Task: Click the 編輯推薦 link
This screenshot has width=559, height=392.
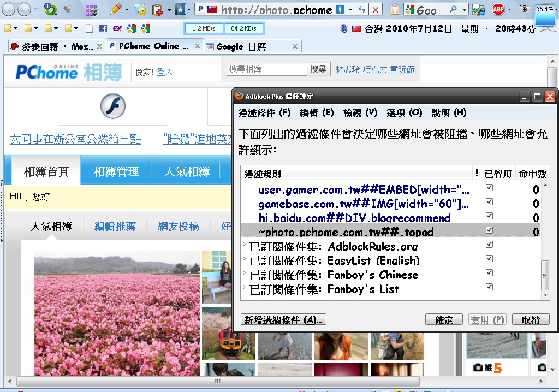Action: 115,227
